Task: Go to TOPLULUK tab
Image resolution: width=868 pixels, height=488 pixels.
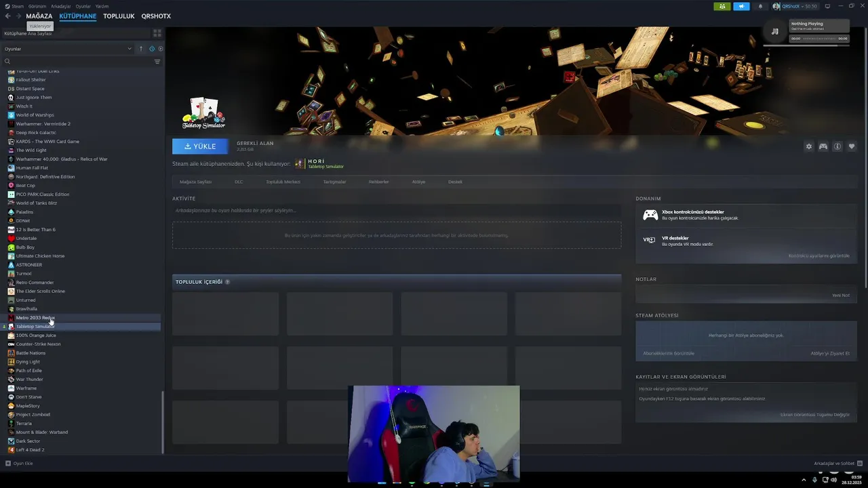Action: [119, 16]
